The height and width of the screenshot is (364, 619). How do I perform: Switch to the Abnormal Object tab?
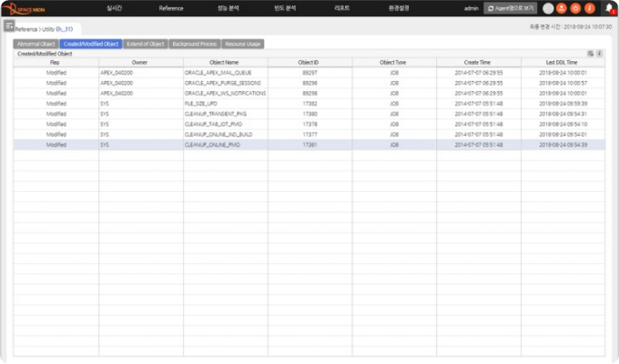(36, 44)
